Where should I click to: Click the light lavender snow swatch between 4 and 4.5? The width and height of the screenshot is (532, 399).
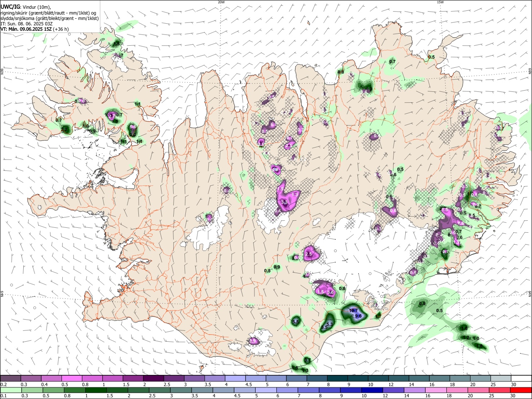click(235, 379)
